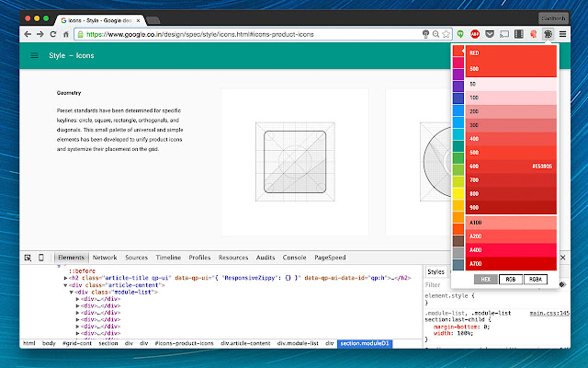
Task: Toggle device mode in DevTools
Action: pyautogui.click(x=41, y=258)
